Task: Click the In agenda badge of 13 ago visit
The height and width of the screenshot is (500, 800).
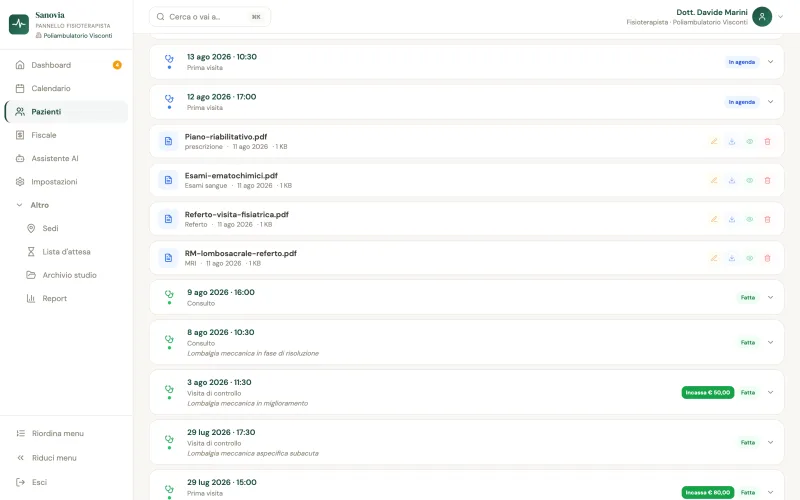Action: pyautogui.click(x=741, y=62)
